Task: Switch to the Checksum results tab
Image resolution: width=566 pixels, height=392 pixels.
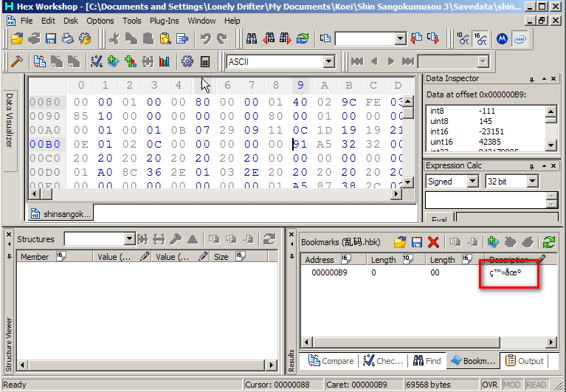Action: point(383,360)
